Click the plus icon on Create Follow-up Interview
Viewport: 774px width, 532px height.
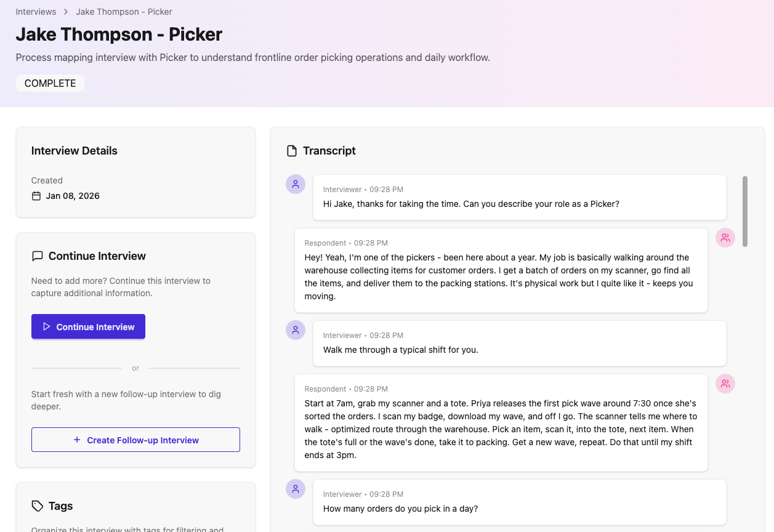[76, 440]
